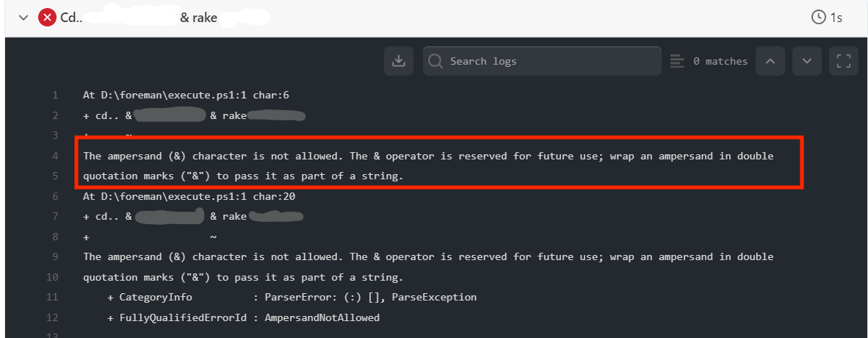Click the "0 matches" counter text
The height and width of the screenshot is (338, 868).
pos(720,61)
